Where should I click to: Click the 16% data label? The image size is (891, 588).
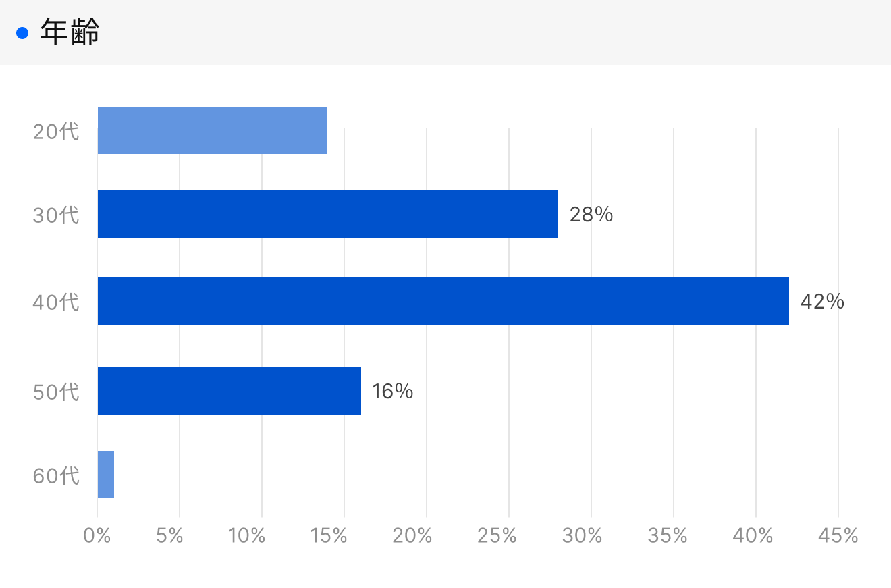[x=392, y=392]
